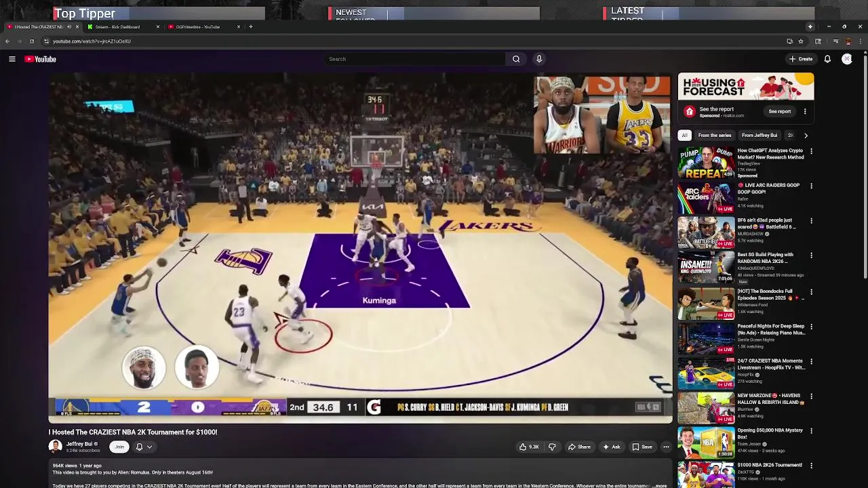Reload the page
The height and width of the screenshot is (488, 868).
pyautogui.click(x=31, y=41)
